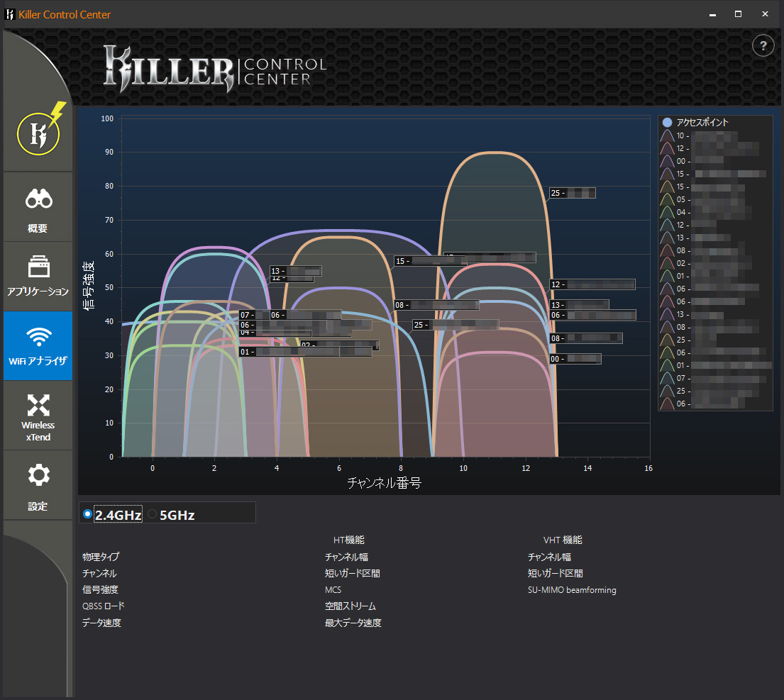Click the SU-MIMO beamforming label
Image resolution: width=784 pixels, height=700 pixels.
click(x=572, y=589)
